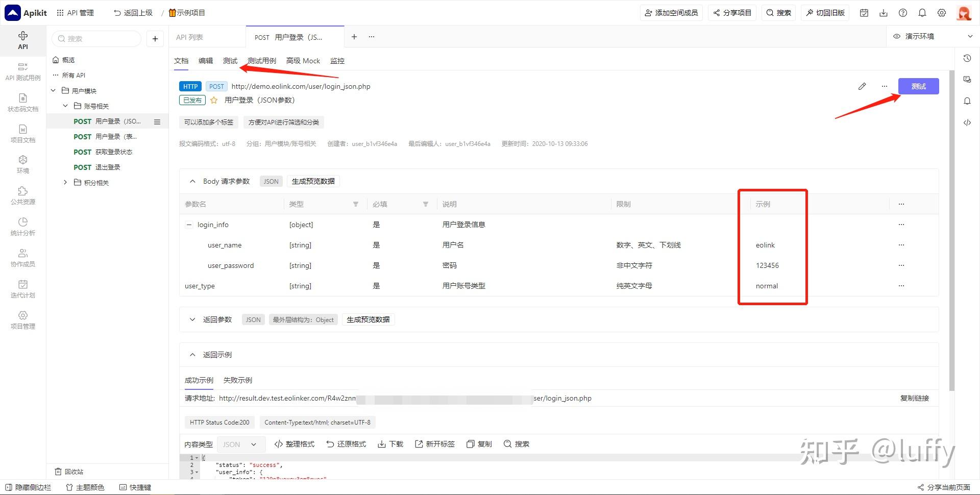This screenshot has width=980, height=495.
Task: Open notifications bell in top bar
Action: (x=922, y=13)
